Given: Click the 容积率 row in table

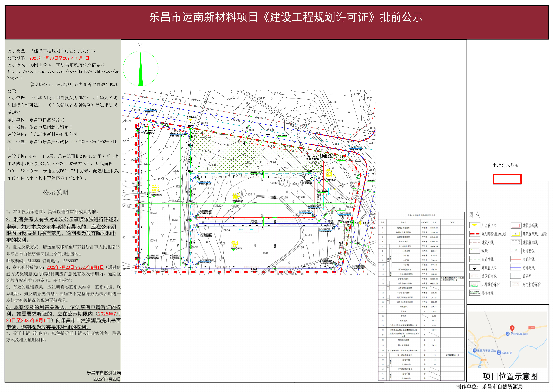Looking at the screenshot, I should [421, 316].
